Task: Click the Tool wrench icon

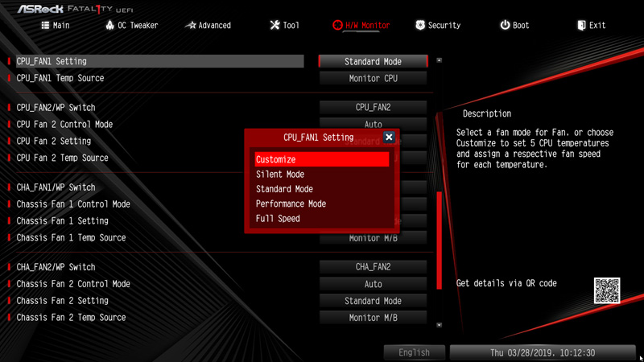Action: [x=275, y=25]
